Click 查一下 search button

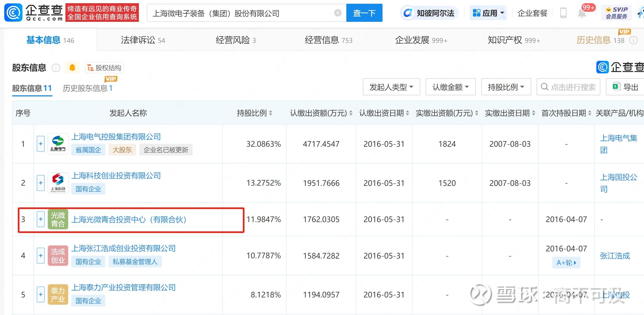pos(364,13)
